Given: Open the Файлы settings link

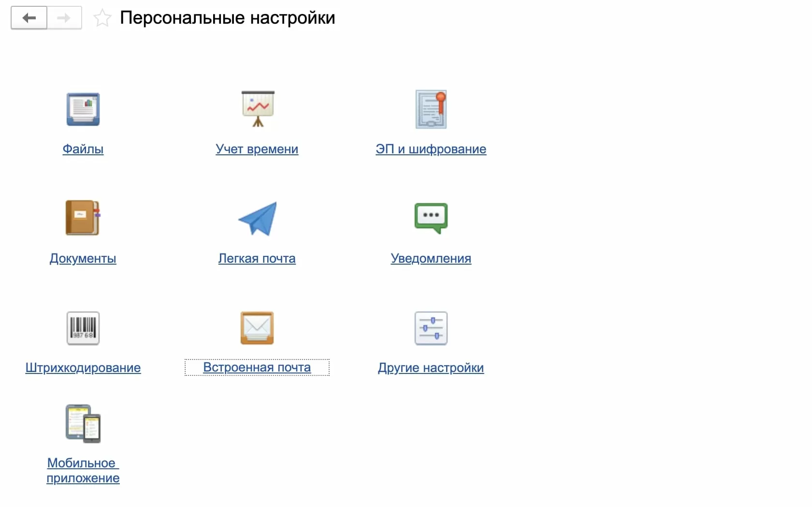Looking at the screenshot, I should pos(83,149).
